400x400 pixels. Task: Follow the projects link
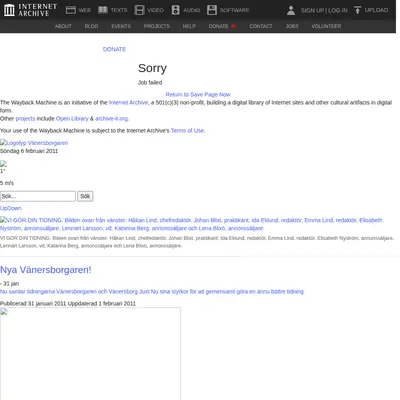(x=25, y=118)
